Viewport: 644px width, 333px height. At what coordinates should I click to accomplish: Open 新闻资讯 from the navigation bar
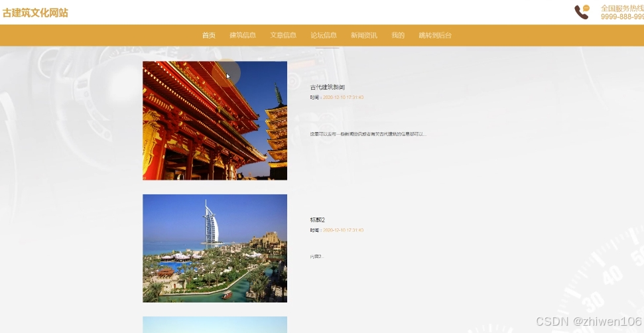(x=364, y=35)
